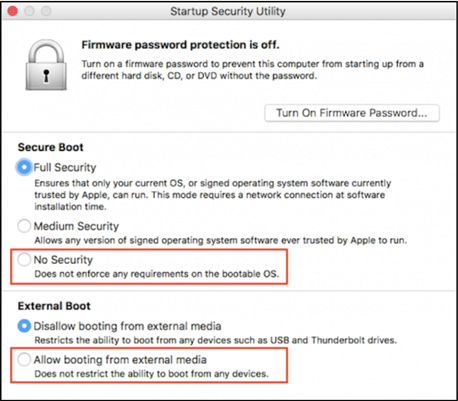
Task: Click the padlock firmware icon
Action: [x=46, y=65]
